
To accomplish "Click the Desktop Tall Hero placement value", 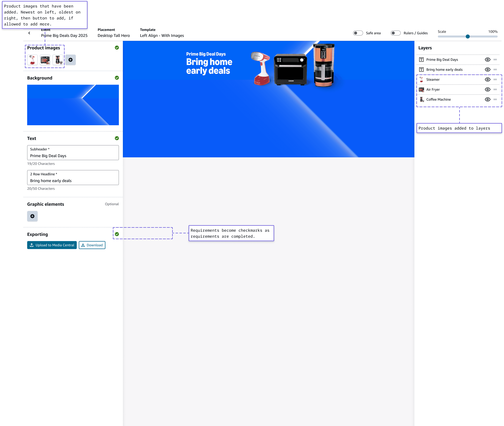I will pos(114,35).
